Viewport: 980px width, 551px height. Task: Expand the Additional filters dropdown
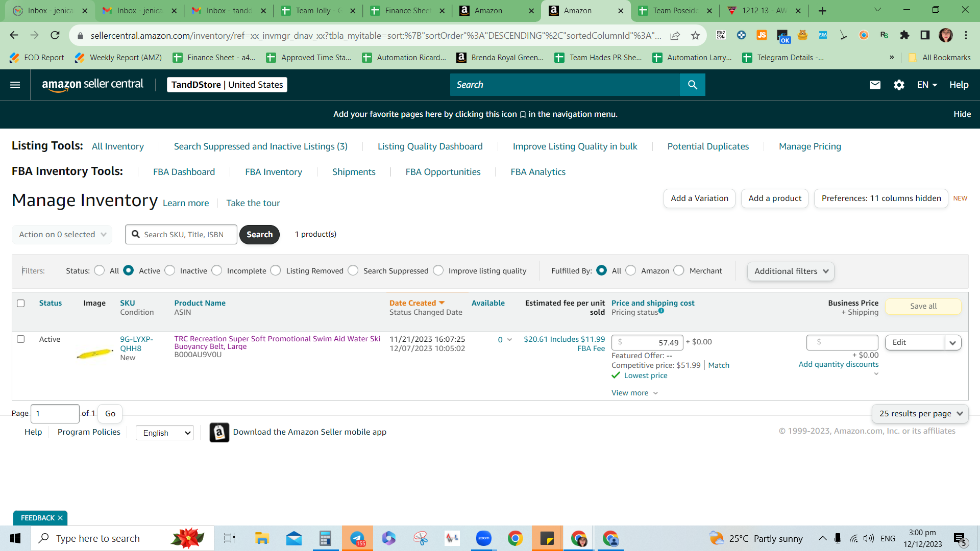791,271
